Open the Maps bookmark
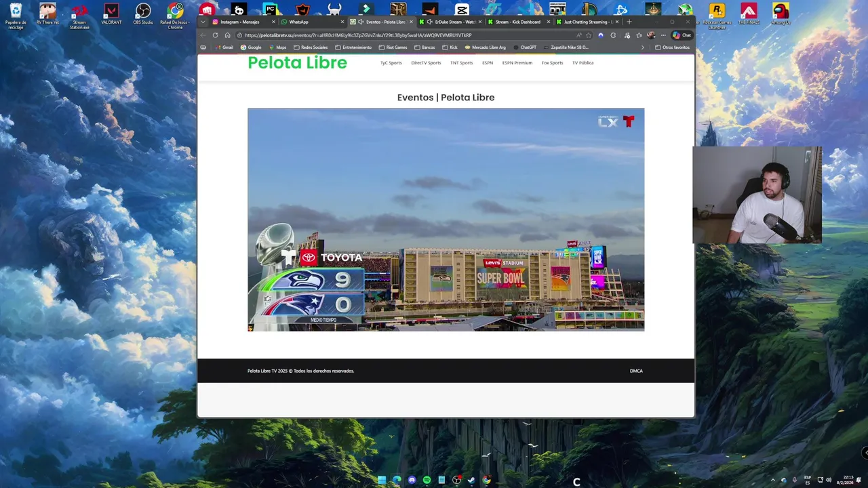The height and width of the screenshot is (488, 868). pyautogui.click(x=277, y=47)
